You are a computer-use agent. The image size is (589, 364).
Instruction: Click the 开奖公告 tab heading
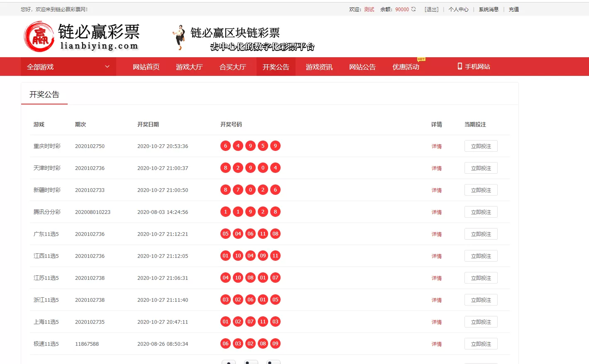[44, 94]
